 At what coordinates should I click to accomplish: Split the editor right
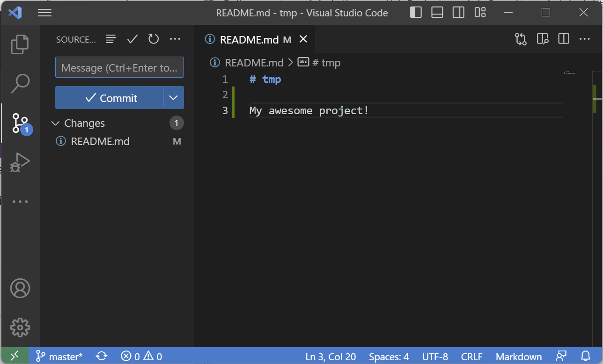click(x=564, y=39)
